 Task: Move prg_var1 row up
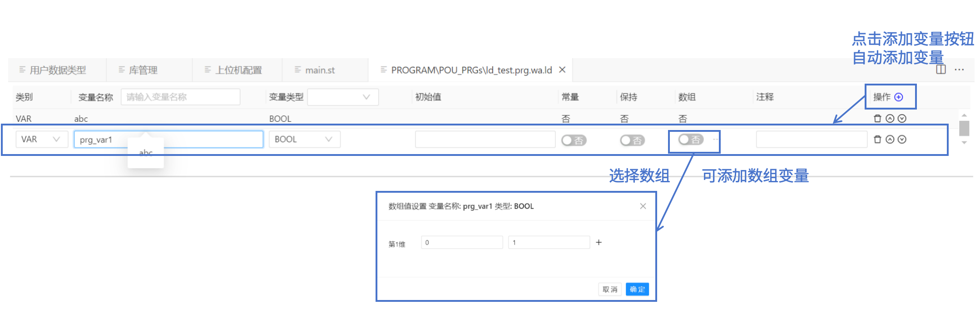tap(890, 140)
